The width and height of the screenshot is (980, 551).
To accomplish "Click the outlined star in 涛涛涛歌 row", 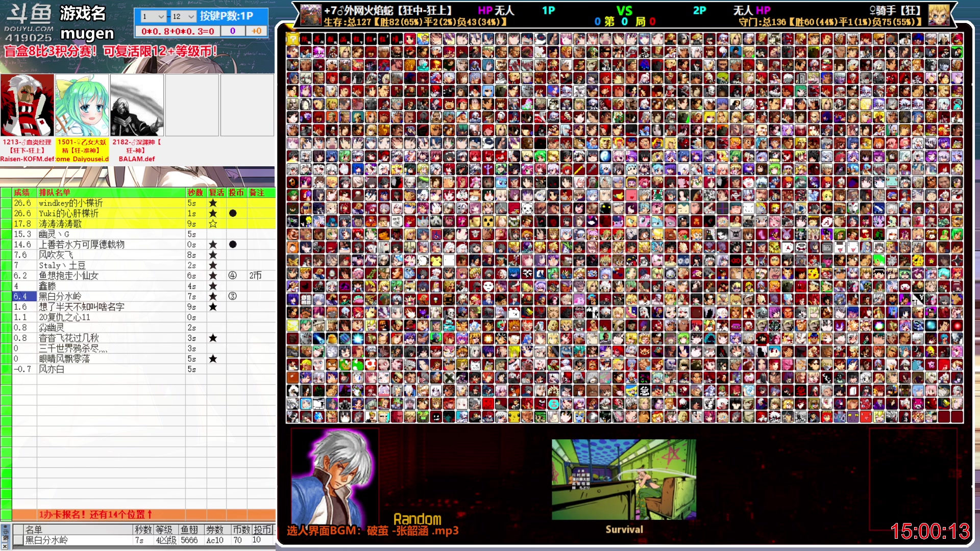I will tap(213, 223).
